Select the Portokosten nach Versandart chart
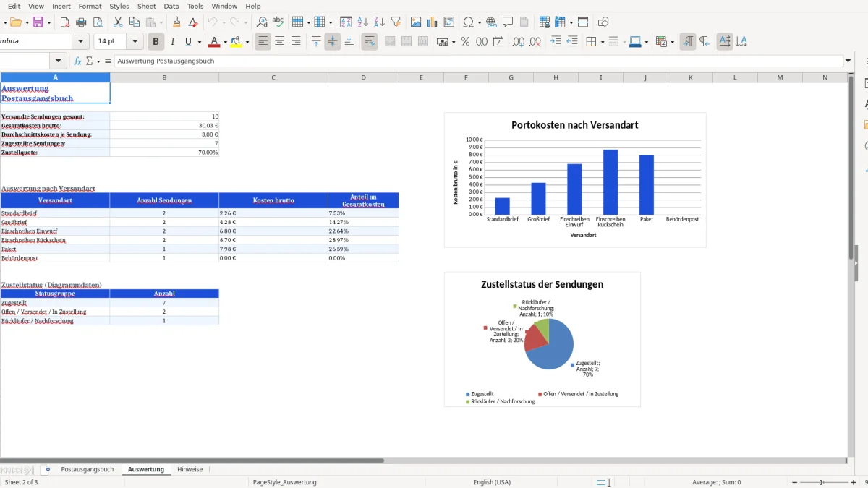Screen dimensions: 868x488 coord(575,180)
